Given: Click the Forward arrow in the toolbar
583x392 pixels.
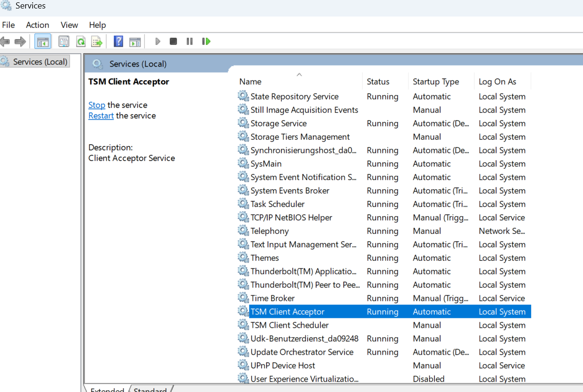Looking at the screenshot, I should pos(20,42).
